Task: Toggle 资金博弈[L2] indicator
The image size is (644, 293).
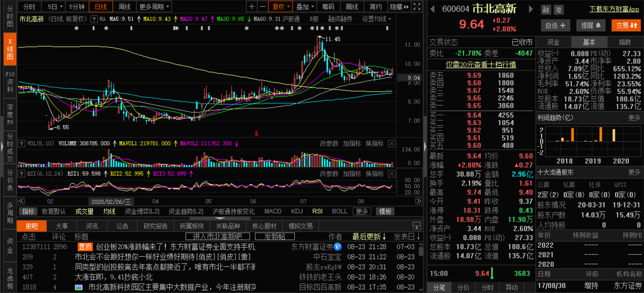Action: 142,211
